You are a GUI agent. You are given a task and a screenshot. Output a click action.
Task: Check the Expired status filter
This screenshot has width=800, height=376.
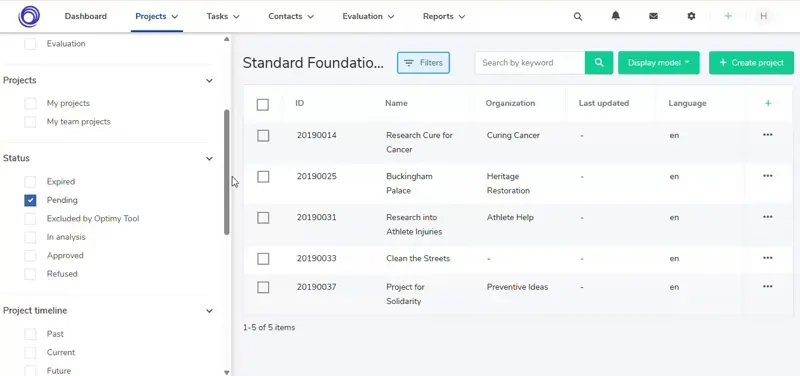point(31,182)
